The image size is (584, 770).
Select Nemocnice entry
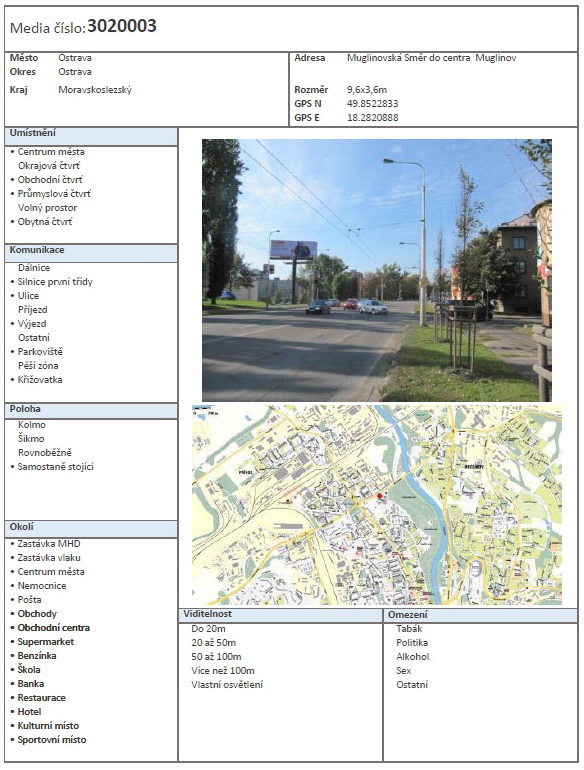[42, 586]
